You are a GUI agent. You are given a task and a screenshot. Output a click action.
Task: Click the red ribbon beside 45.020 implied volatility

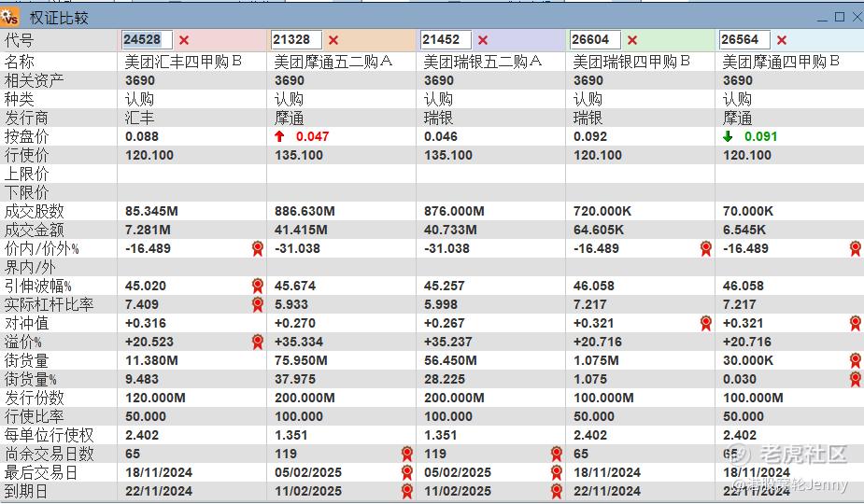click(257, 286)
